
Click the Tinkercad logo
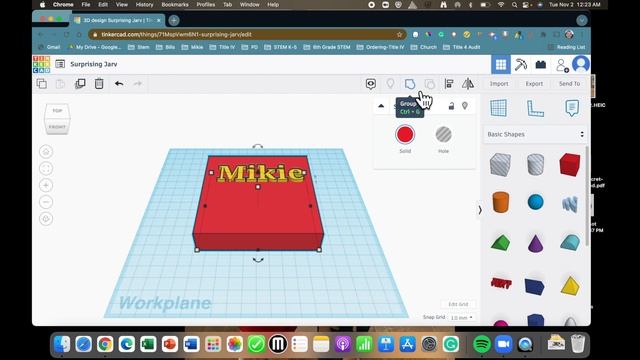[x=41, y=64]
